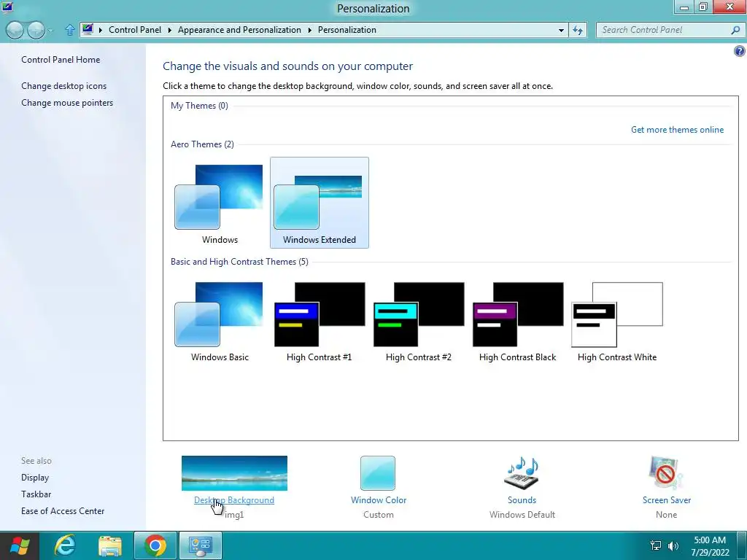The height and width of the screenshot is (560, 747).
Task: Click the search magnifier icon
Action: (735, 30)
